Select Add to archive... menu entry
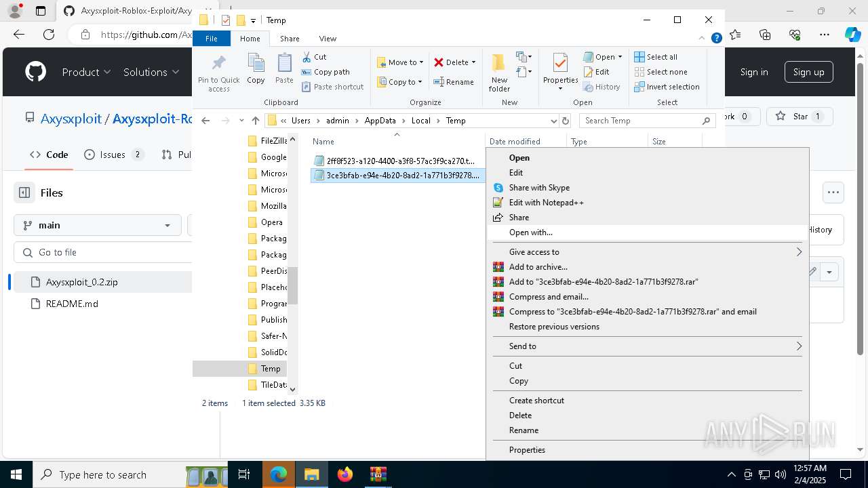Image resolution: width=868 pixels, height=488 pixels. (x=648, y=267)
